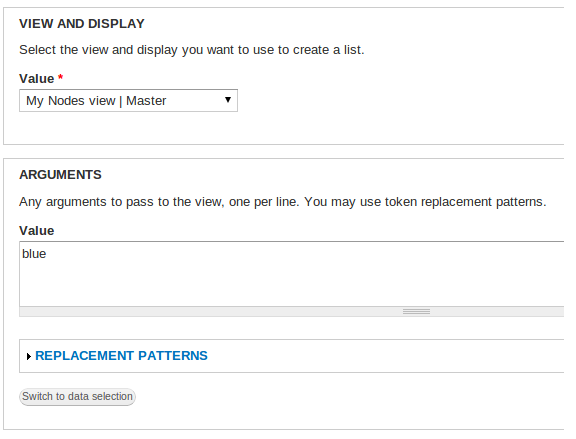Viewport: 576px width, 439px height.
Task: Expand the Replacement Patterns triangle arrow
Action: tap(29, 356)
